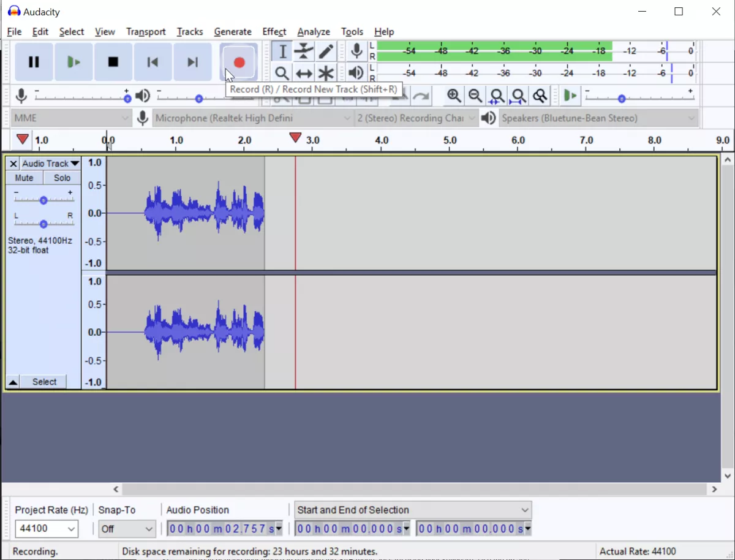Close the audio track with X button
Image resolution: width=735 pixels, height=560 pixels.
click(x=13, y=164)
